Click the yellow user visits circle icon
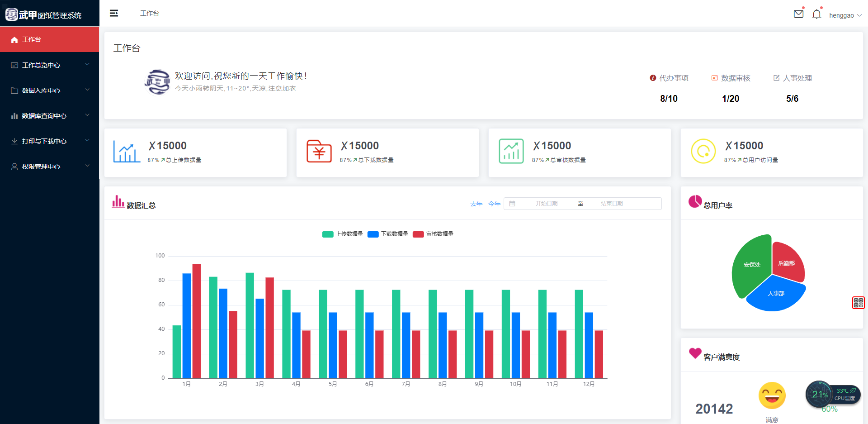The image size is (868, 424). pyautogui.click(x=703, y=152)
